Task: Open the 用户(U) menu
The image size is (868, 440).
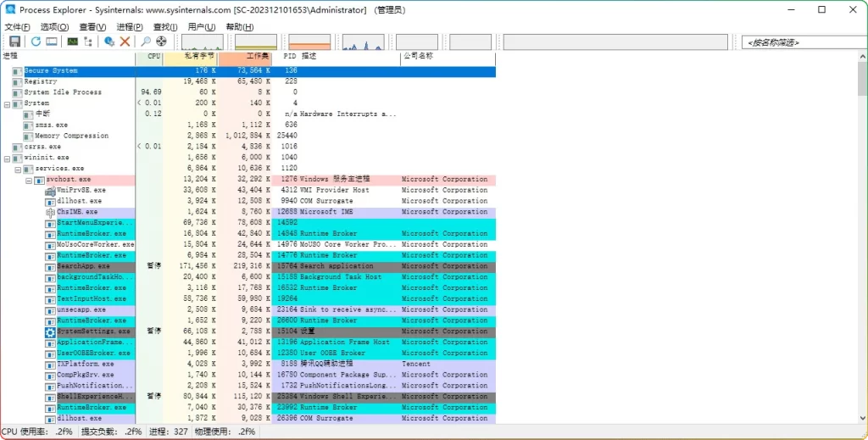Action: [x=202, y=26]
